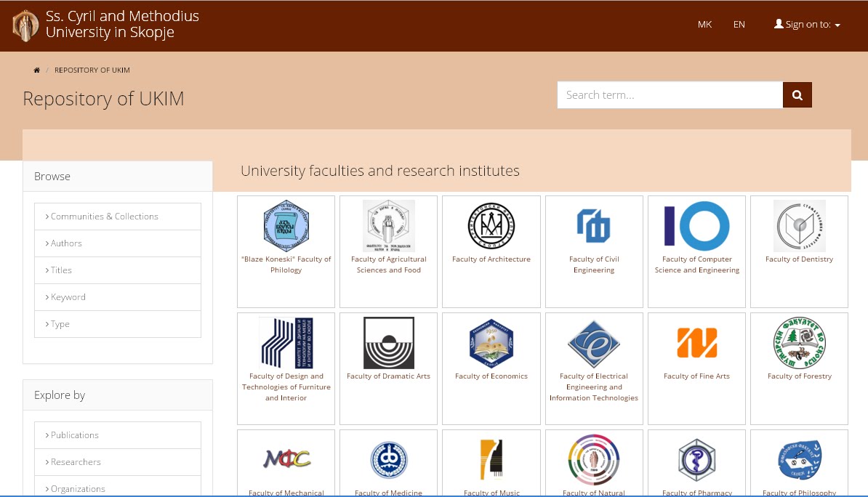Viewport: 868px width, 497px height.
Task: Expand Authors browse item
Action: click(117, 243)
